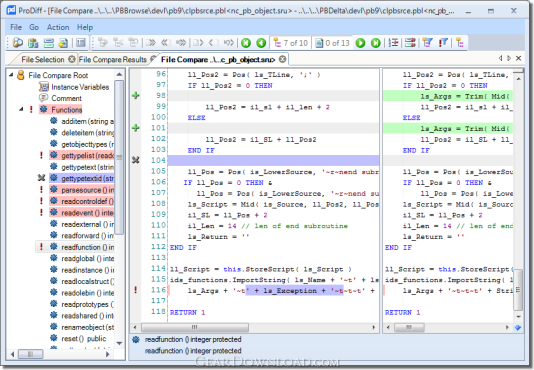Click the filter icon with red exclamation
Viewport: 534px width, 370px height.
pos(443,43)
